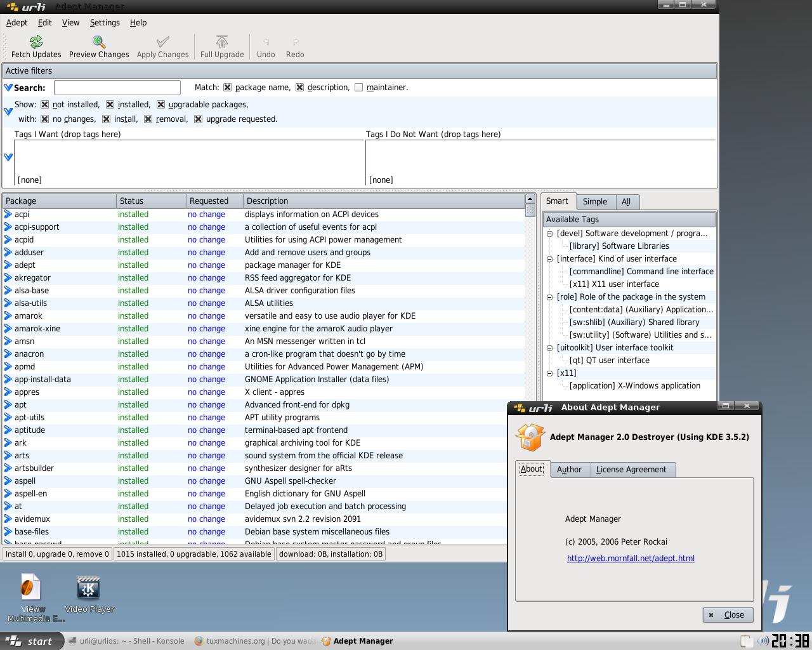The width and height of the screenshot is (812, 650).
Task: Click the package box icon in About dialog
Action: pyautogui.click(x=530, y=437)
